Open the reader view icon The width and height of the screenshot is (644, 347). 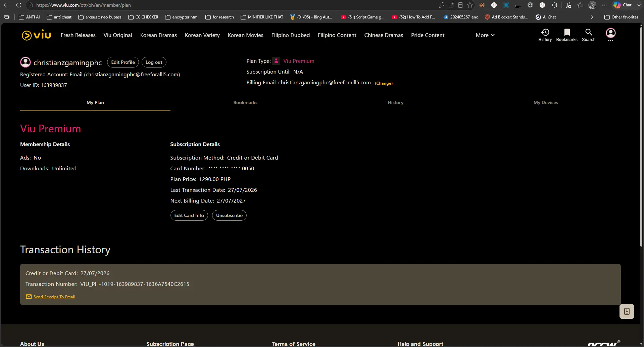pos(460,5)
